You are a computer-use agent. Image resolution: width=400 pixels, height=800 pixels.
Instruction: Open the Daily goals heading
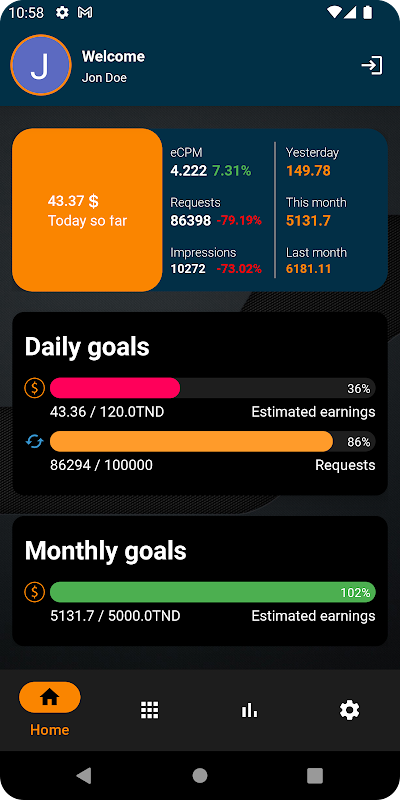click(x=87, y=347)
